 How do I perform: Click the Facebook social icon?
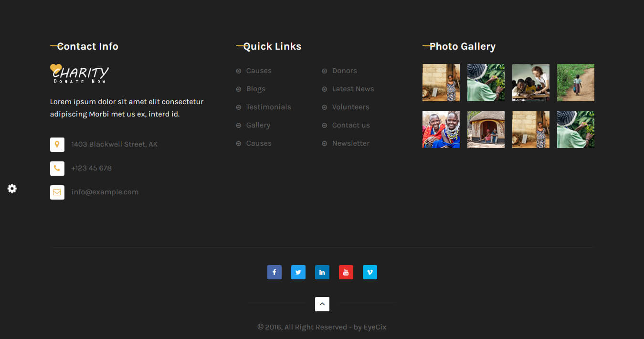274,272
